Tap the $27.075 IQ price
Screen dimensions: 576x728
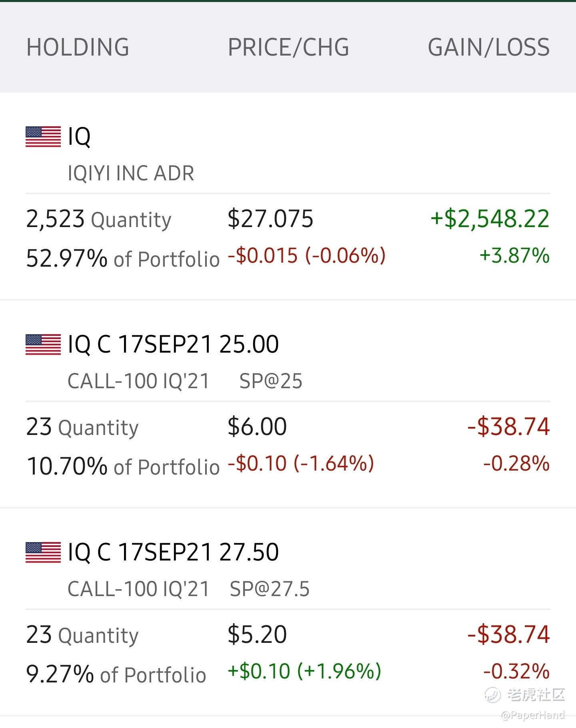tap(270, 219)
